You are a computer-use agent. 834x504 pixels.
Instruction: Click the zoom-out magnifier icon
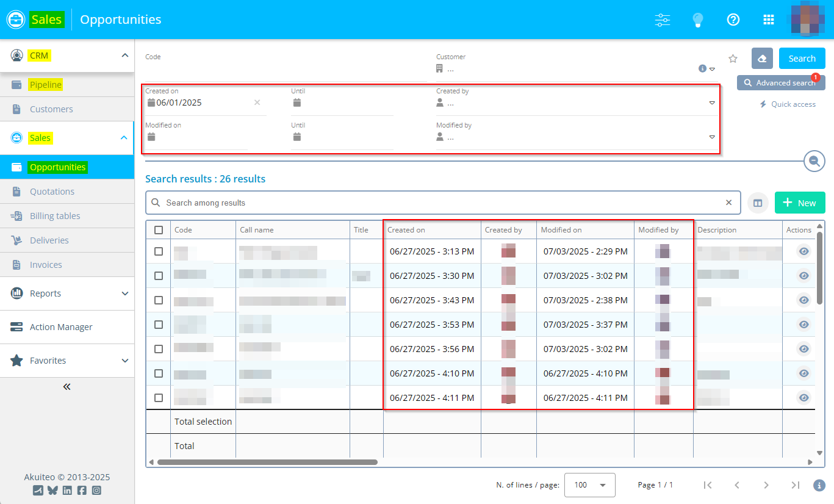(x=814, y=161)
